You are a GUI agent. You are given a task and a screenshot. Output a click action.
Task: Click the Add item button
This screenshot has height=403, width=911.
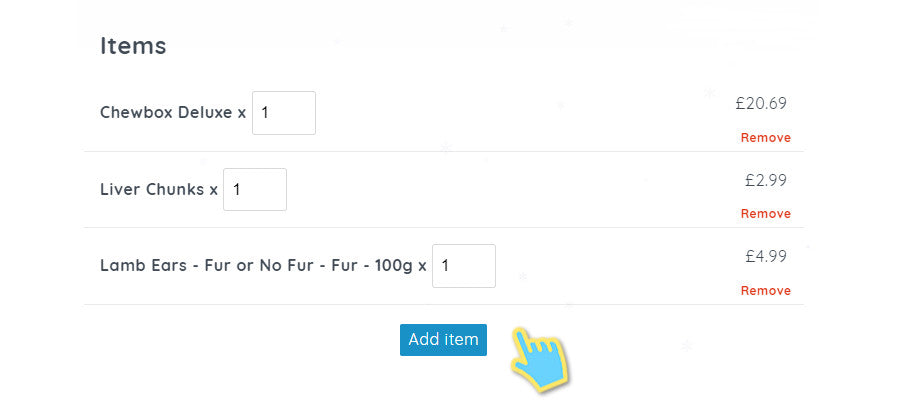point(443,339)
